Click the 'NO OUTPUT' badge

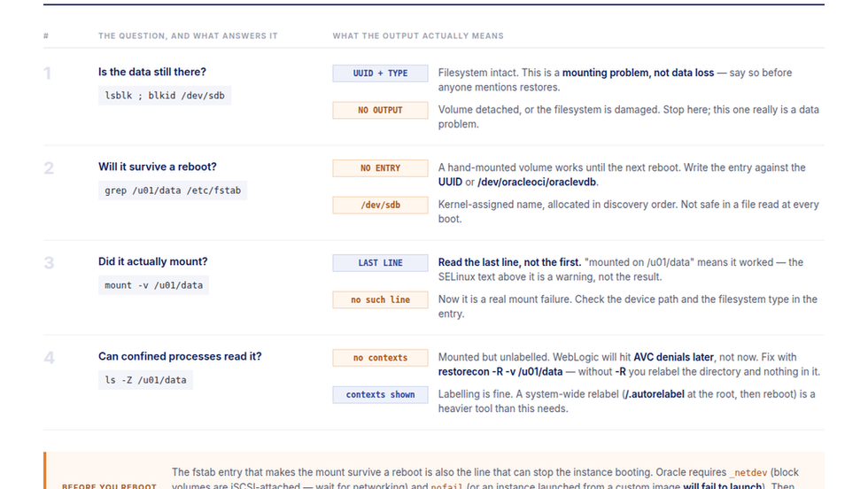380,110
